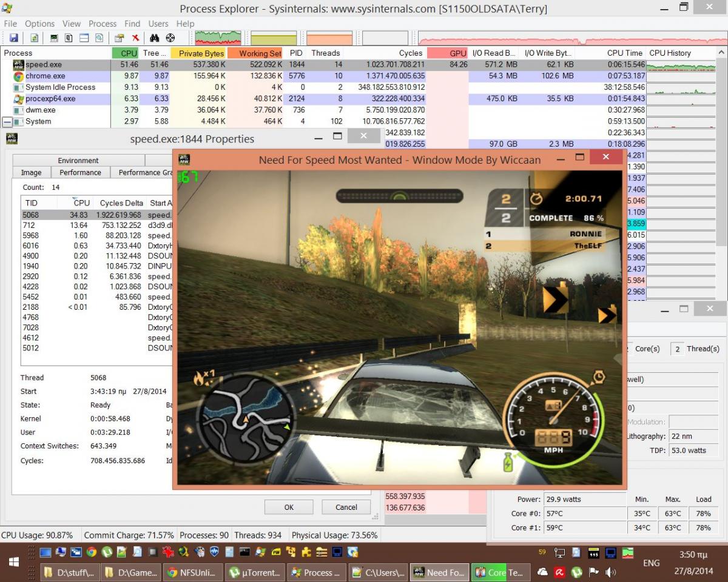Click the calculator quick launch icon
The height and width of the screenshot is (582, 728).
click(x=229, y=552)
